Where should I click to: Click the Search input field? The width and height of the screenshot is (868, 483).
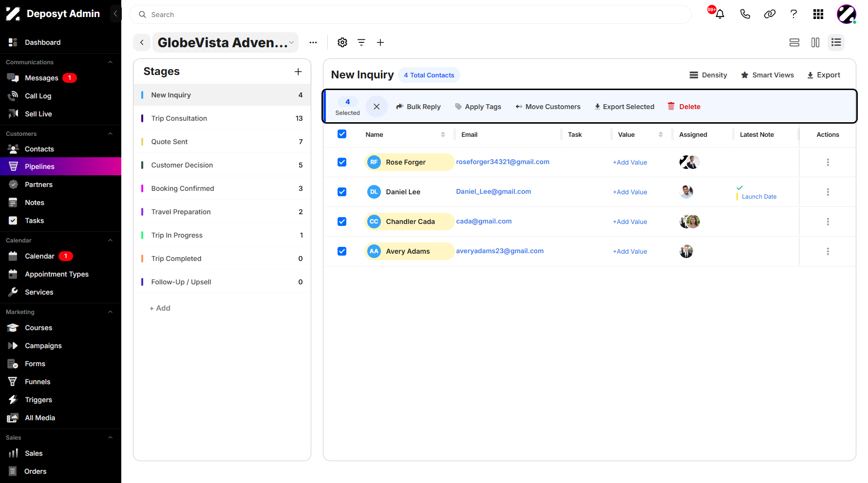[410, 15]
